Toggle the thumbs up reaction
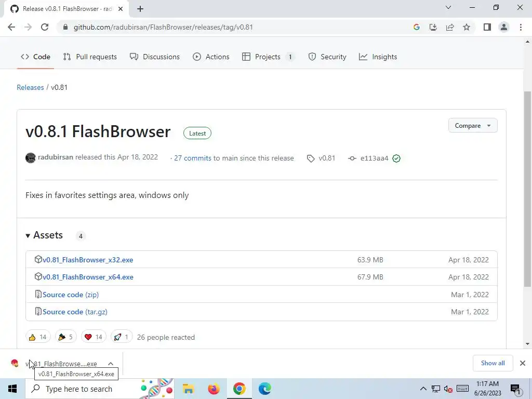The height and width of the screenshot is (399, 532). coord(37,337)
